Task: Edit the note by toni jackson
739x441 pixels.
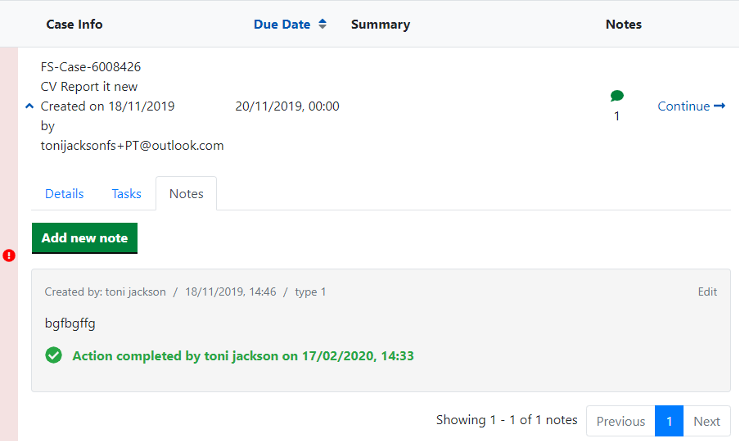Action: point(707,292)
